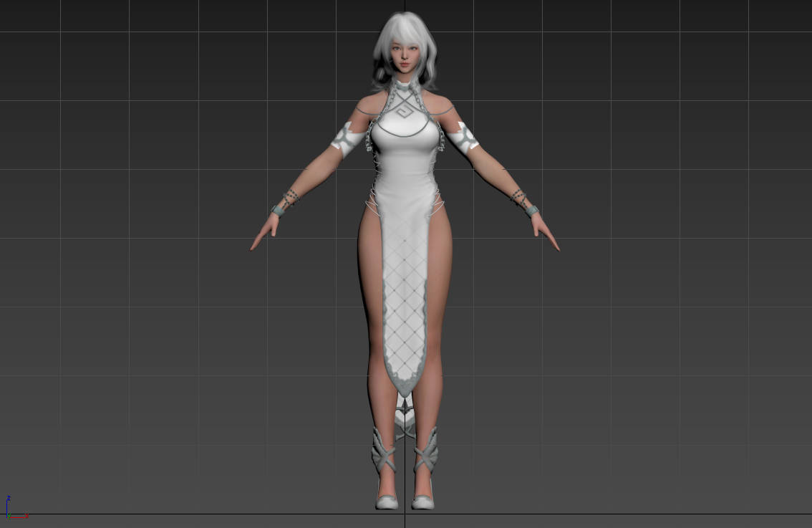Select the white shoe on the viewer's right
This screenshot has height=528, width=812.
422,501
